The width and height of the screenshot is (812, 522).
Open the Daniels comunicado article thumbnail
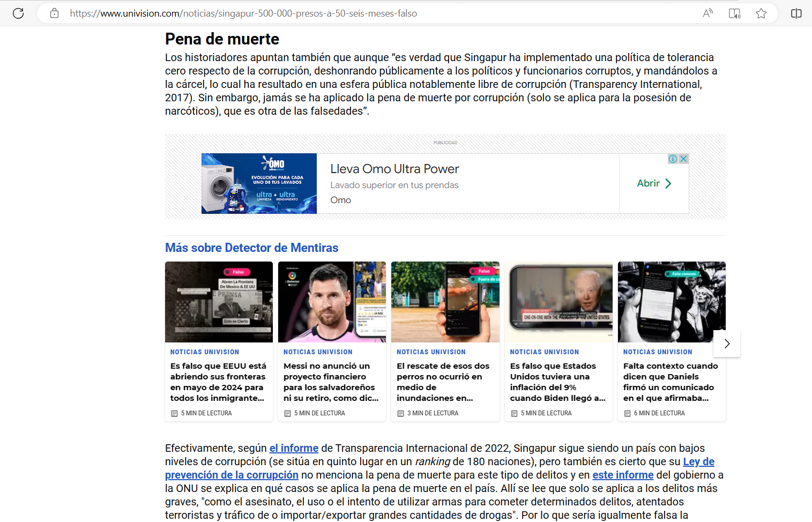pyautogui.click(x=672, y=302)
